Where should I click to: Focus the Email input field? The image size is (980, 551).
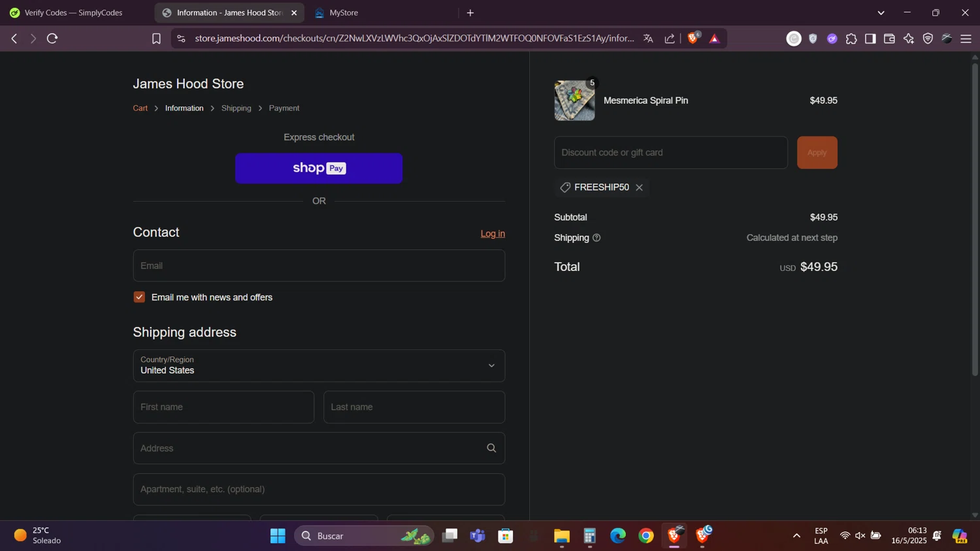(x=319, y=266)
